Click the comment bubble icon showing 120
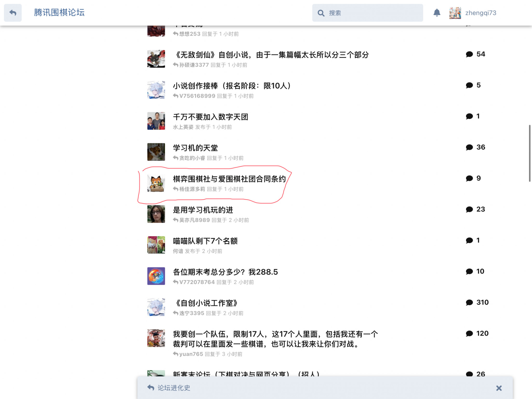This screenshot has height=399, width=532. click(x=469, y=334)
